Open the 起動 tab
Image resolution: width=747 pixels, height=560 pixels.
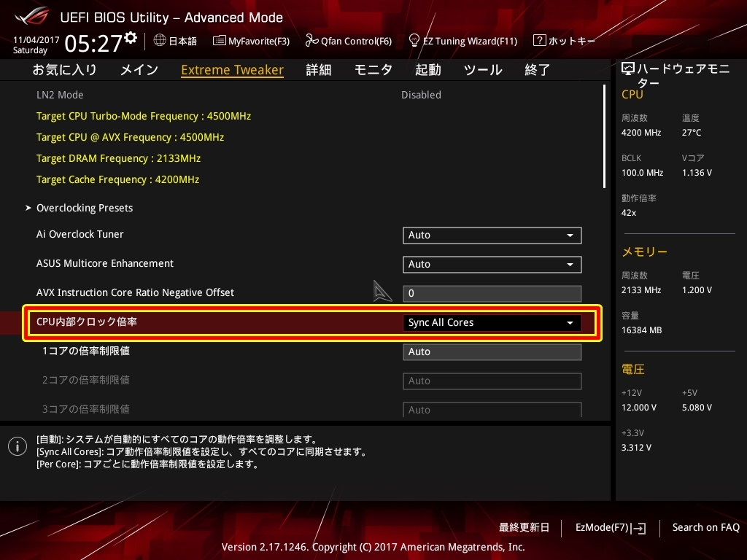coord(427,70)
